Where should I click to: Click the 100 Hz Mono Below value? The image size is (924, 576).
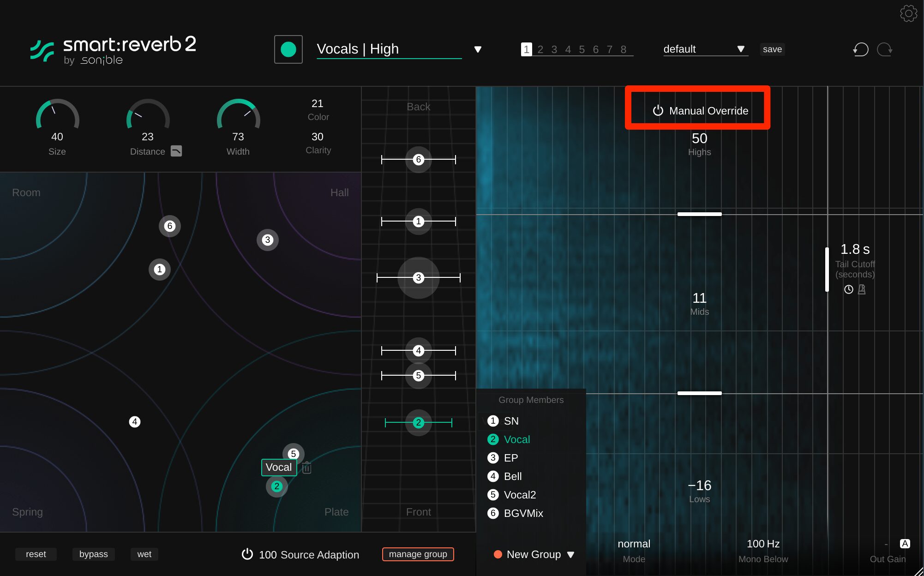(x=763, y=544)
